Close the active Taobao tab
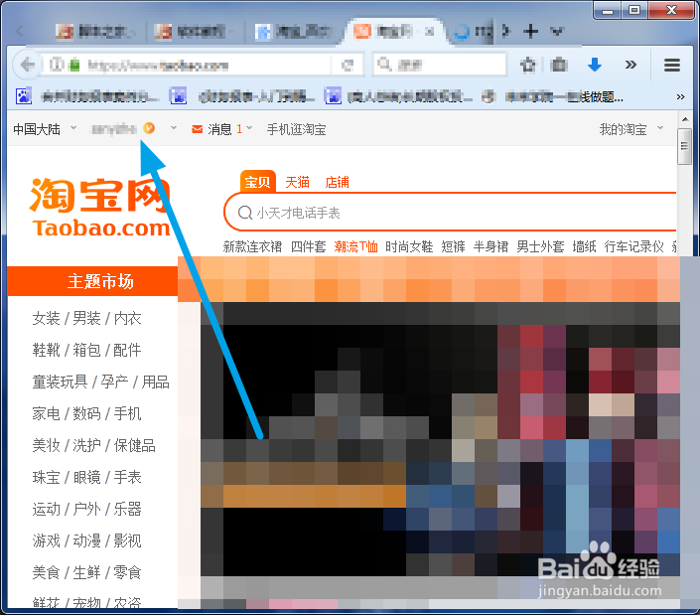Viewport: 700px width, 615px height. [x=429, y=31]
